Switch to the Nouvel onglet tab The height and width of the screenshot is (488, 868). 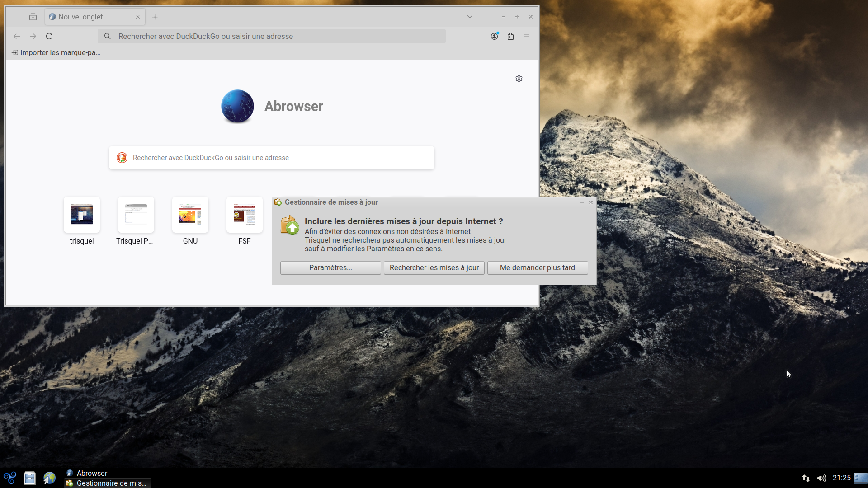(x=95, y=17)
